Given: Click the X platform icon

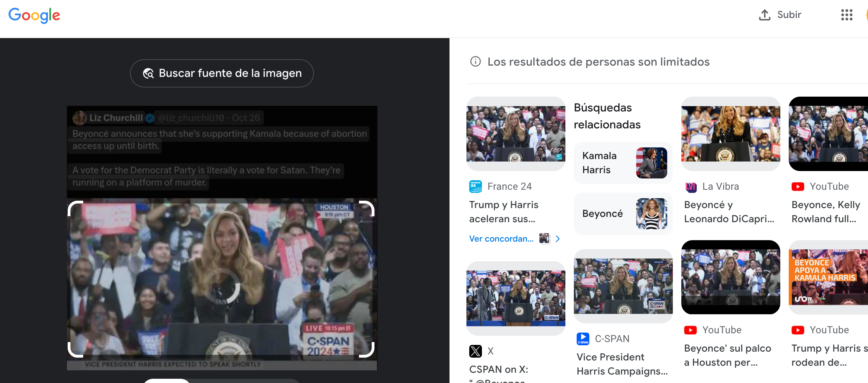Looking at the screenshot, I should pyautogui.click(x=475, y=351).
